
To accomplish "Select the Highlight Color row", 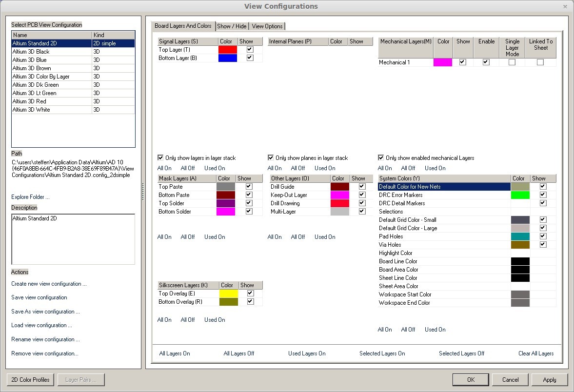I will pyautogui.click(x=467, y=253).
